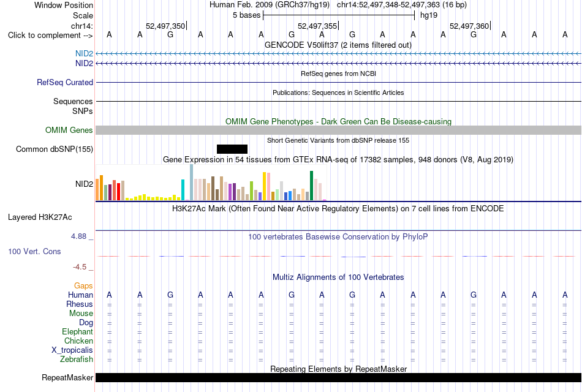The height and width of the screenshot is (392, 582).
Task: Click the black dbSNP variant item
Action: [232, 149]
